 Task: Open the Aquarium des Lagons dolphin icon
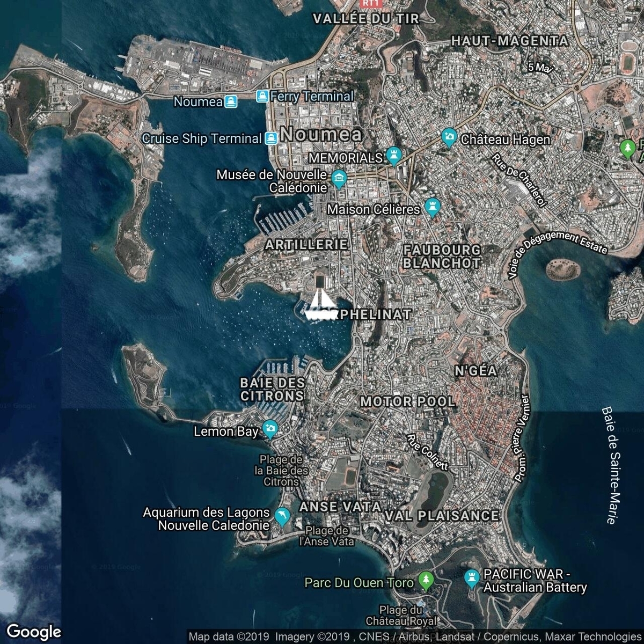coord(282,517)
